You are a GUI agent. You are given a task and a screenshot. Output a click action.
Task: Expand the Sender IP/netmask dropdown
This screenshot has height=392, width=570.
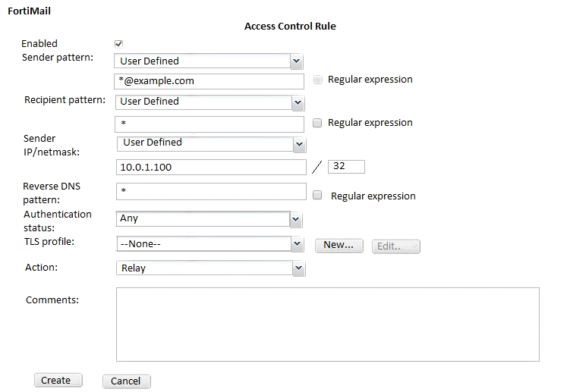[210, 143]
